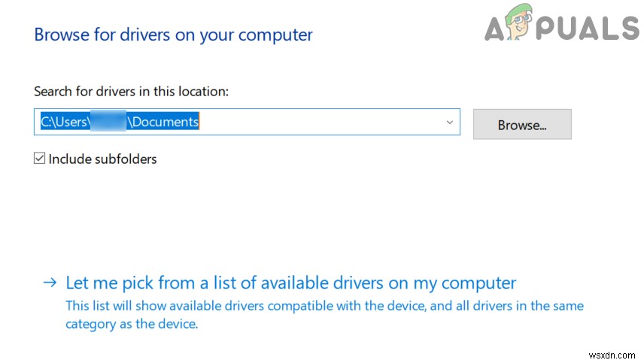This screenshot has width=644, height=363.
Task: Toggle the Include subfolders checkbox
Action: pos(40,159)
